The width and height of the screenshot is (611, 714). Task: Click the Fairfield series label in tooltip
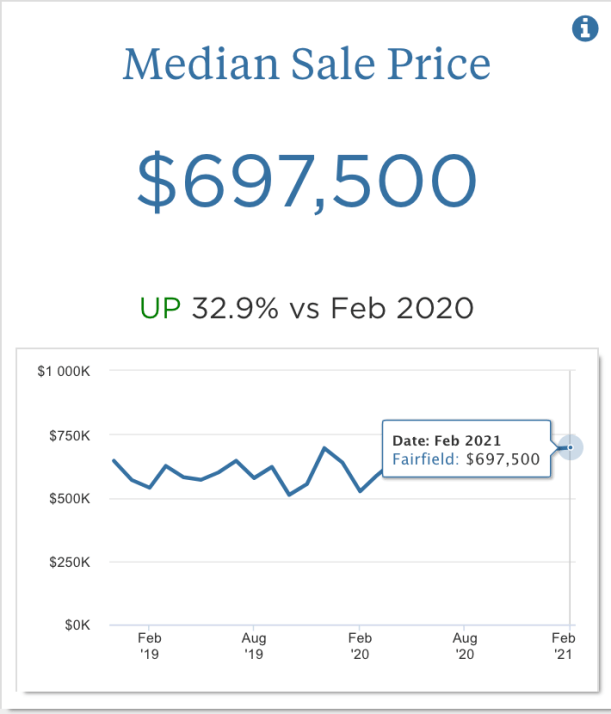pyautogui.click(x=425, y=459)
